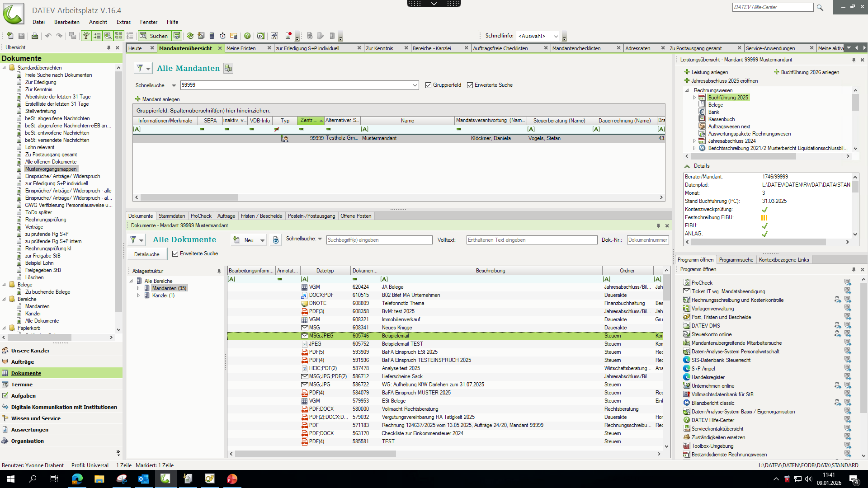Viewport: 868px width, 488px height.
Task: Click the green refresh arrows icon
Action: 190,36
